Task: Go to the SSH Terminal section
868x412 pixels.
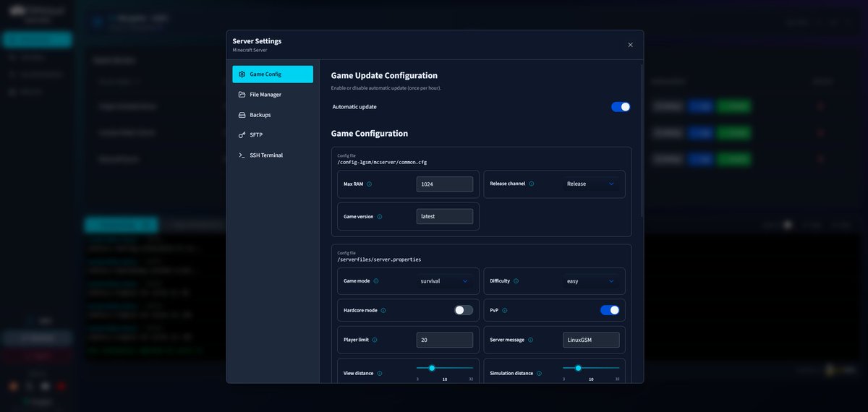Action: coord(273,155)
